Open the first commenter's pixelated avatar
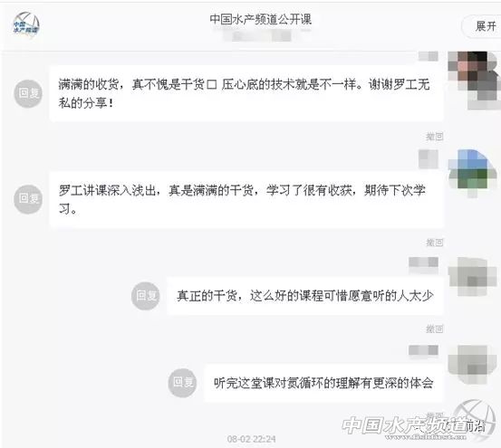The image size is (501, 448). coord(474,80)
